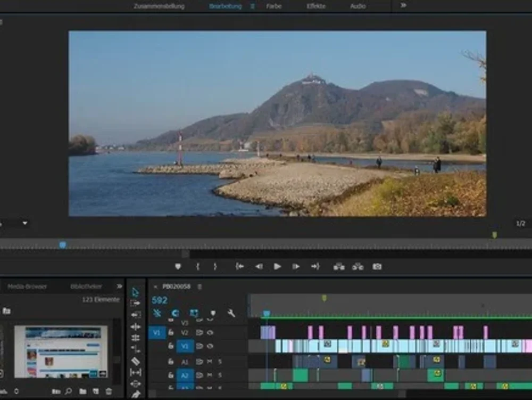
Task: Open timeline display settings wrench
Action: point(231,313)
